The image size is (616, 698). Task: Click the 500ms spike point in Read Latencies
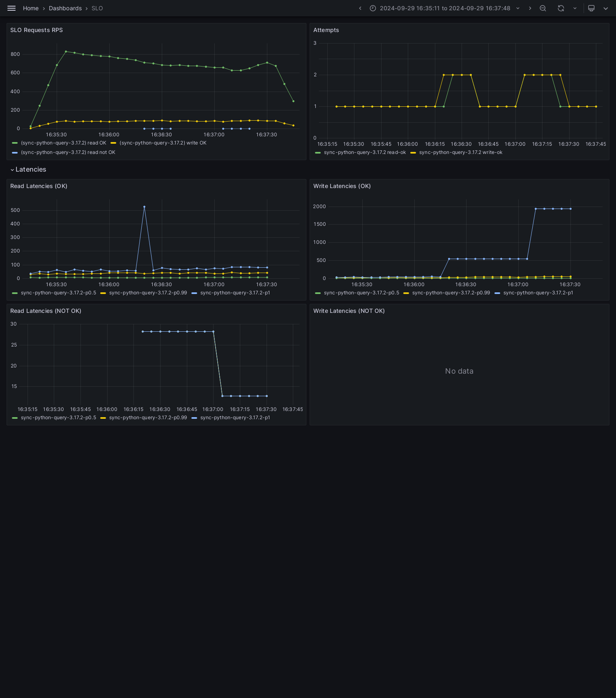(144, 207)
